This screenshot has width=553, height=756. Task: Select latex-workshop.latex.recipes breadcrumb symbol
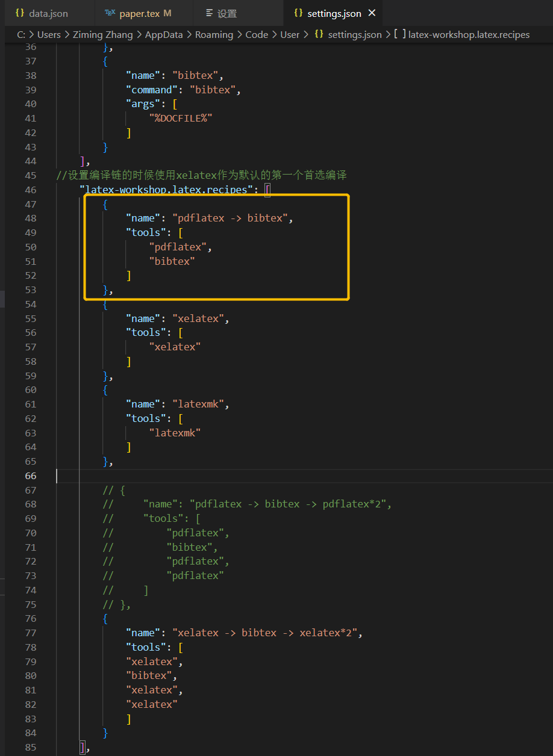coord(469,34)
